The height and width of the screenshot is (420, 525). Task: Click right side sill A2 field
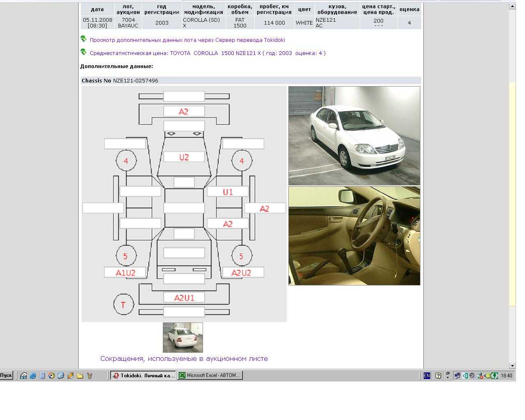click(x=265, y=208)
